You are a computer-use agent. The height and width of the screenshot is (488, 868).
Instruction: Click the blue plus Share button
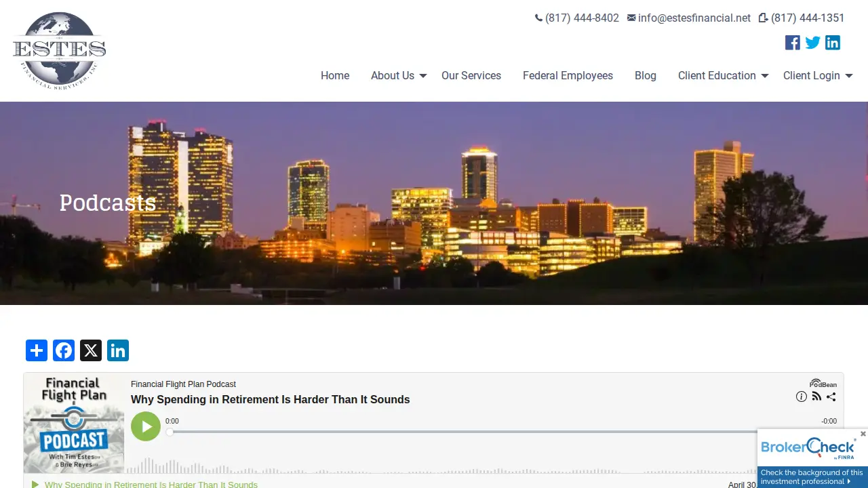pyautogui.click(x=37, y=350)
